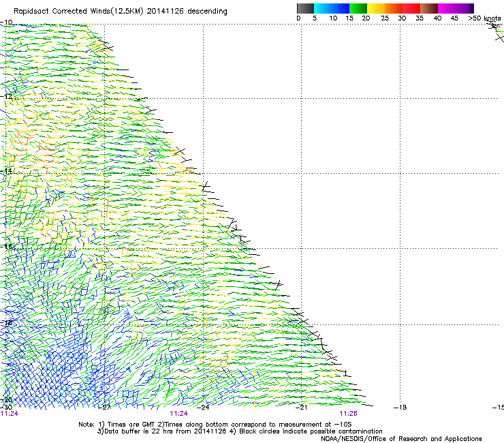The height and width of the screenshot is (443, 504).
Task: Click the yellow 20-25 knots legend segment
Action: (376, 8)
